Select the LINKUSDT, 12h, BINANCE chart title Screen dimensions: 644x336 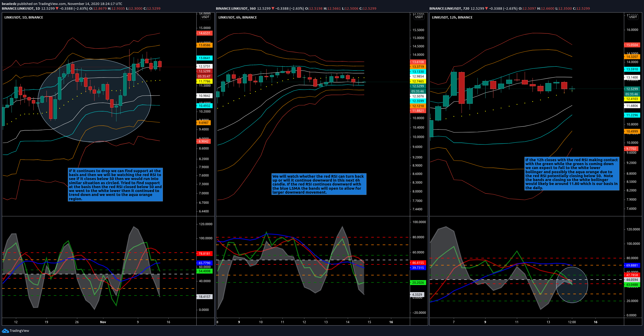(x=452, y=18)
